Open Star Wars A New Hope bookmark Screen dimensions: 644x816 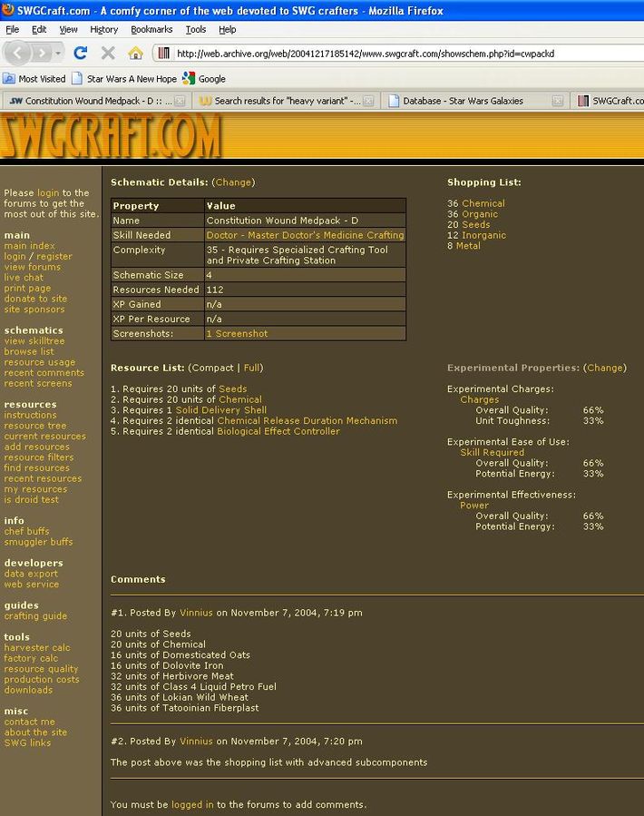(124, 79)
